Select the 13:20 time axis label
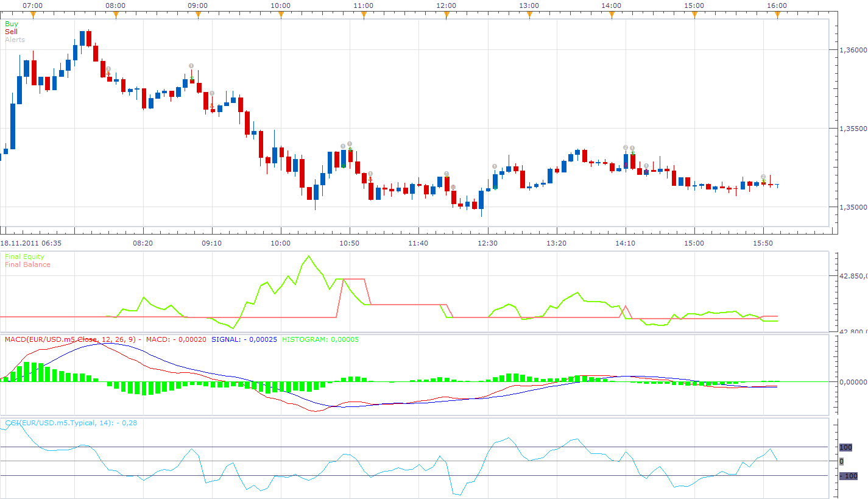The image size is (868, 499). (x=557, y=242)
